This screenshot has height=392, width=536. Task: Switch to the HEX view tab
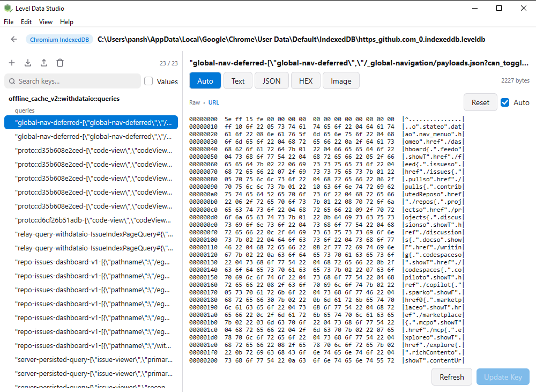tap(306, 81)
